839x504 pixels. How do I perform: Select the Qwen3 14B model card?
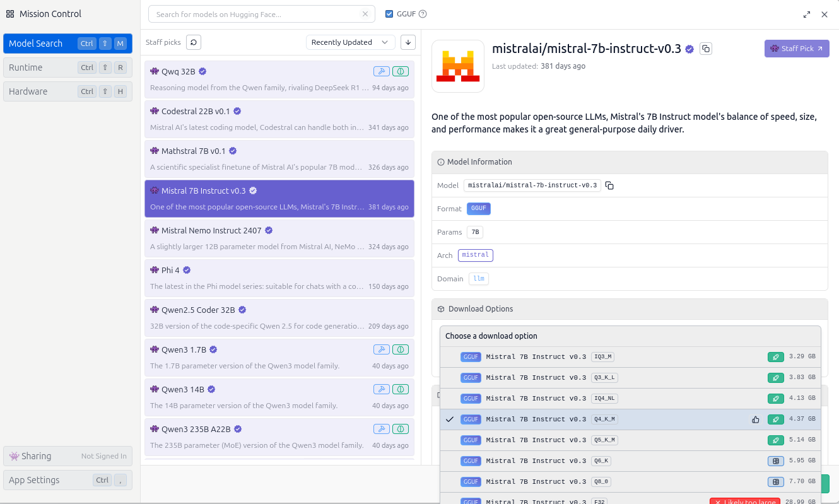click(279, 397)
